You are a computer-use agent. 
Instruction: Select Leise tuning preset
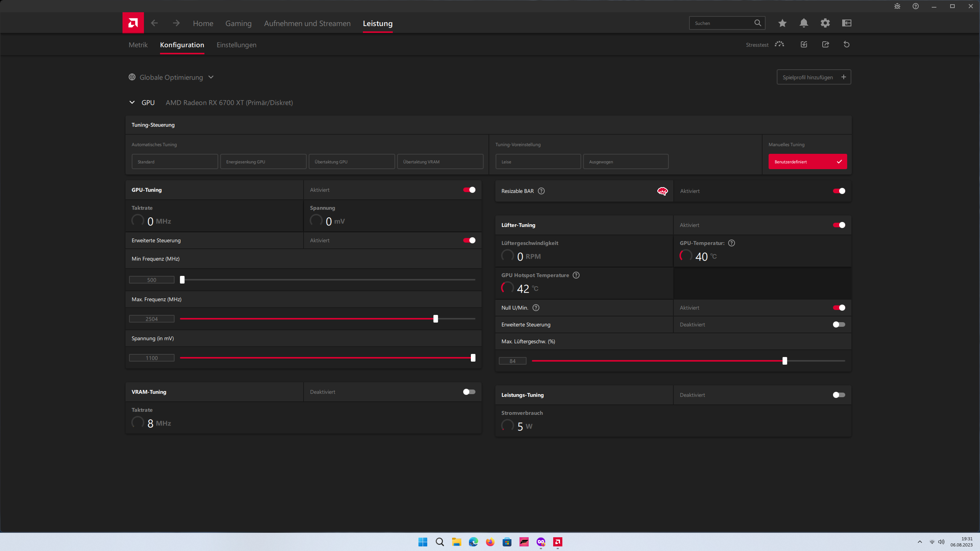(x=538, y=161)
